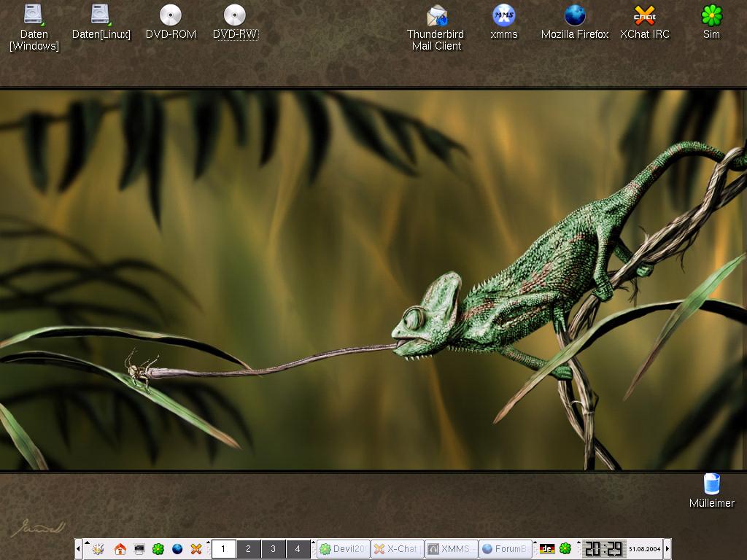Open the K menu in the panel
The height and width of the screenshot is (560, 747).
click(x=99, y=549)
